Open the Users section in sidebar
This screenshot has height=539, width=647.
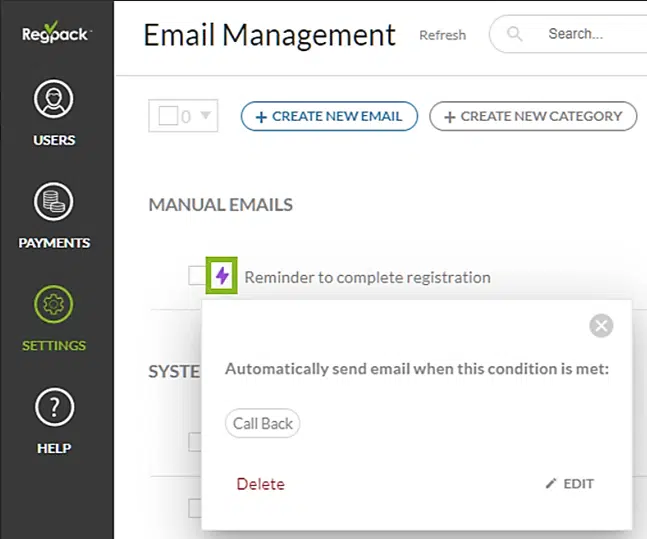pyautogui.click(x=56, y=113)
